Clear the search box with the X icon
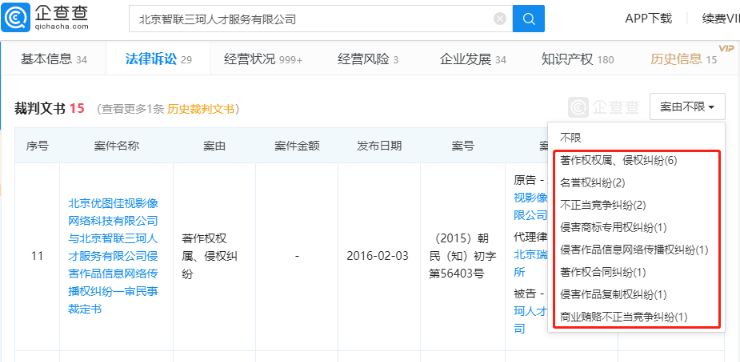This screenshot has width=740, height=362. click(x=500, y=19)
